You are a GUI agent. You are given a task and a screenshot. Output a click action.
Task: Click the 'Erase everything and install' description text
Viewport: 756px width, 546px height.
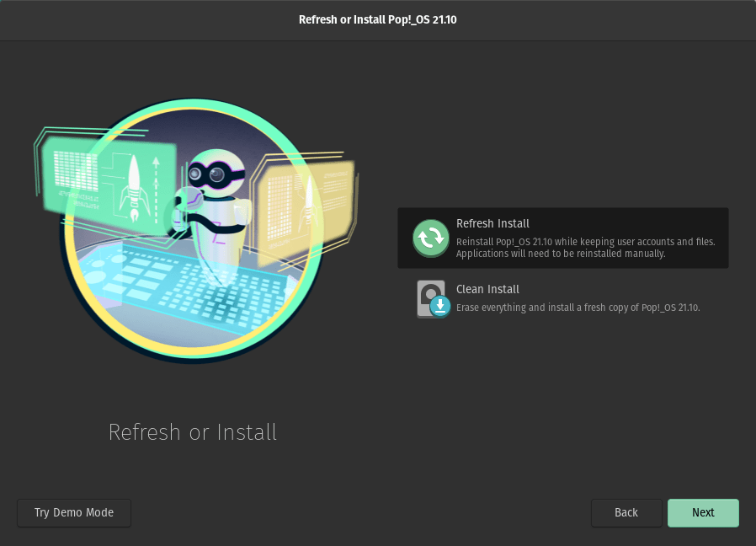coord(578,308)
